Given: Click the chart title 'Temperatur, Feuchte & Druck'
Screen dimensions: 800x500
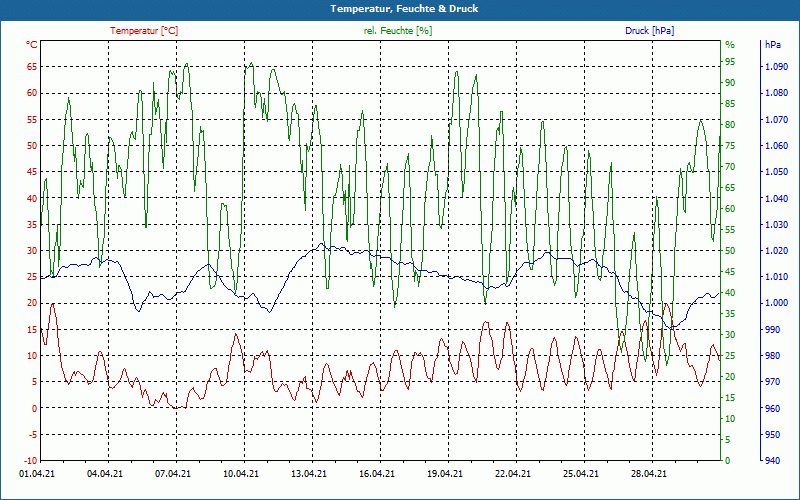Looking at the screenshot, I should click(404, 9).
